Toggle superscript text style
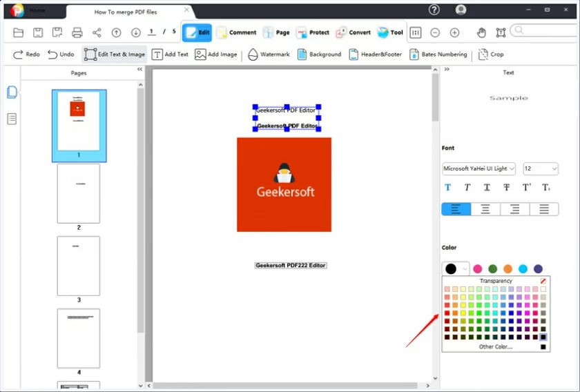580x392 pixels. pos(526,188)
